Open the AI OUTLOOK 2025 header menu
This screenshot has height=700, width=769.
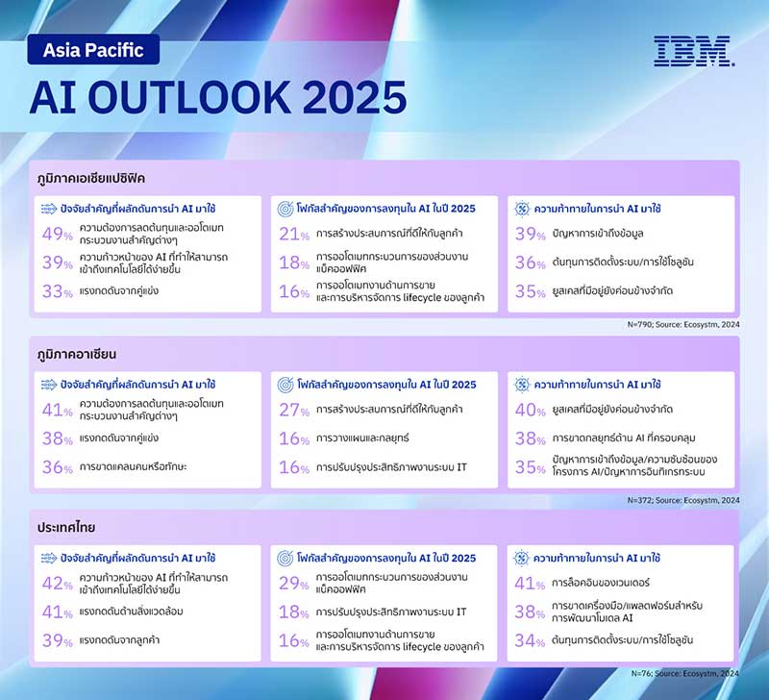coord(223,96)
